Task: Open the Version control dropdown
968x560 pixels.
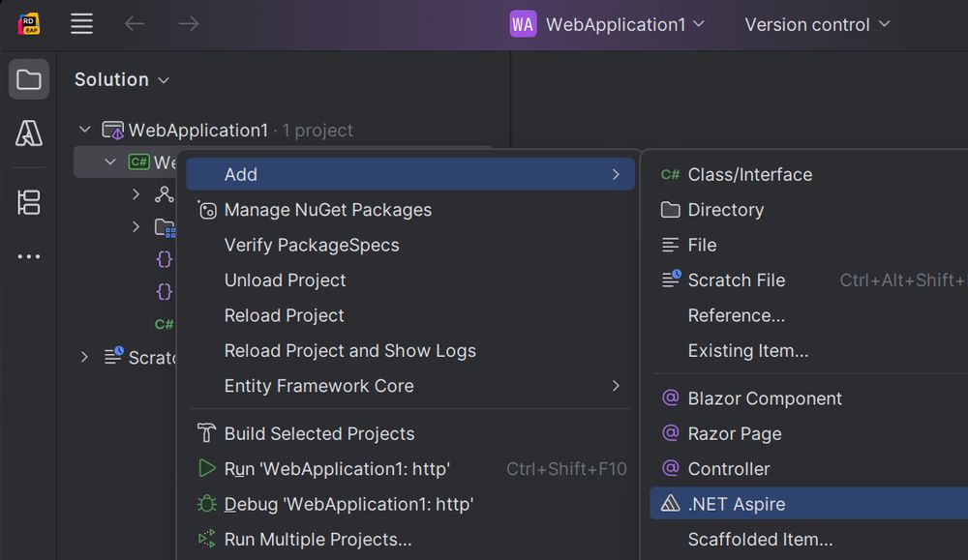Action: (817, 24)
